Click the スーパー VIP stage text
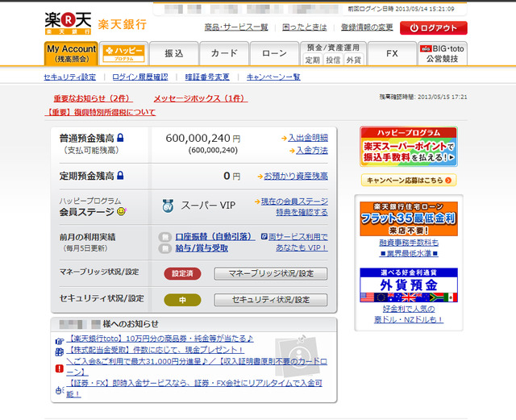The image size is (516, 420). tap(208, 206)
